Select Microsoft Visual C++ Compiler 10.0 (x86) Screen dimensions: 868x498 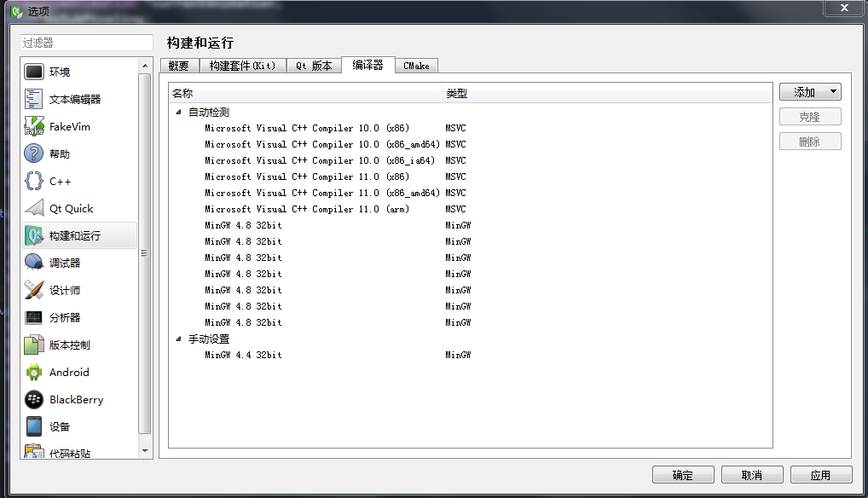(x=307, y=128)
